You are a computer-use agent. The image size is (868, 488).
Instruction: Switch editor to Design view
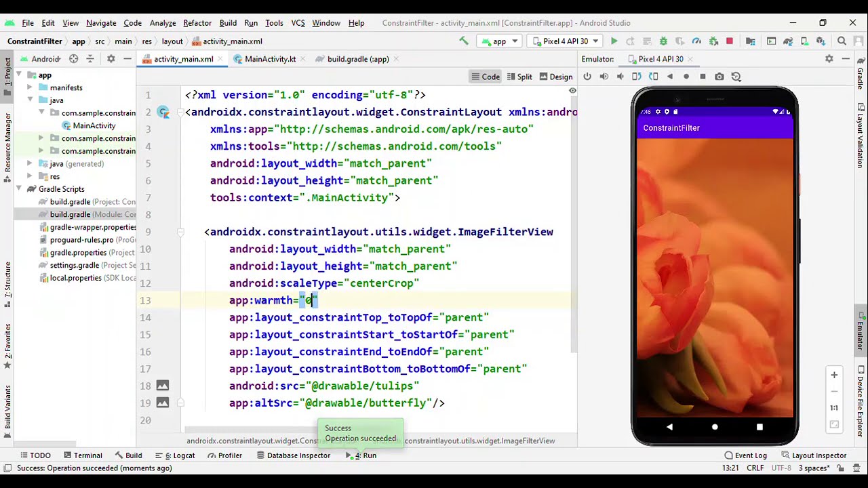point(556,77)
